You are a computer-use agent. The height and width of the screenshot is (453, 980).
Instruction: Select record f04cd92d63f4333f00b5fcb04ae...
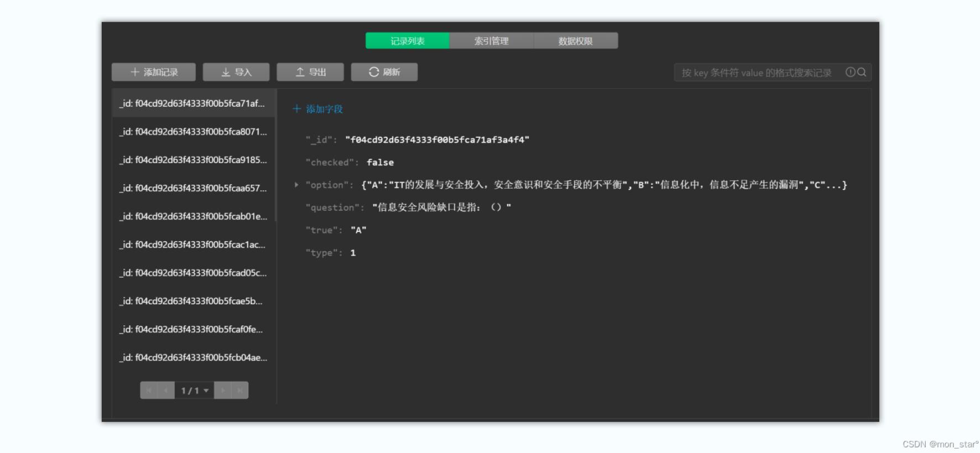194,357
